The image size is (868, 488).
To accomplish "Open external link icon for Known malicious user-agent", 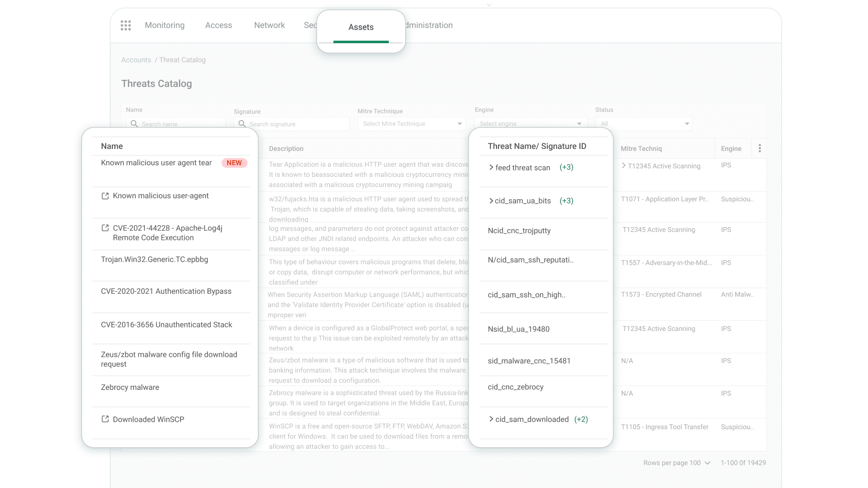I will [x=105, y=196].
